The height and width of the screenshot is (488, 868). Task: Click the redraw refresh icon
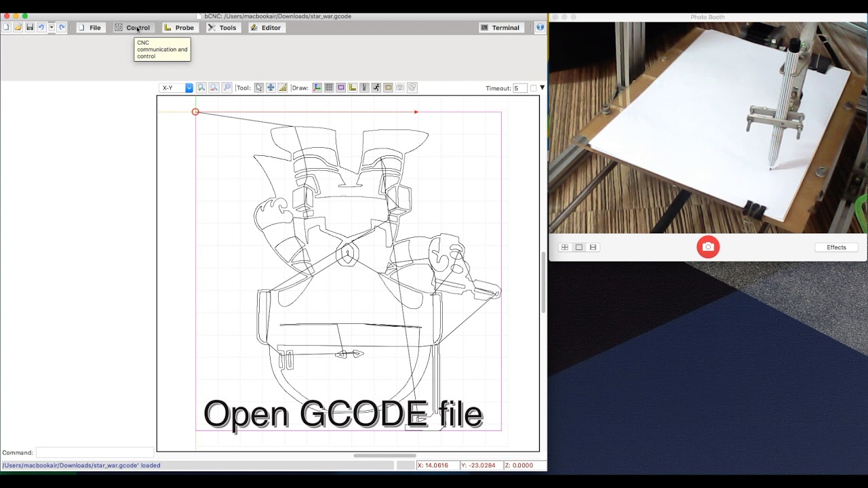[x=412, y=87]
